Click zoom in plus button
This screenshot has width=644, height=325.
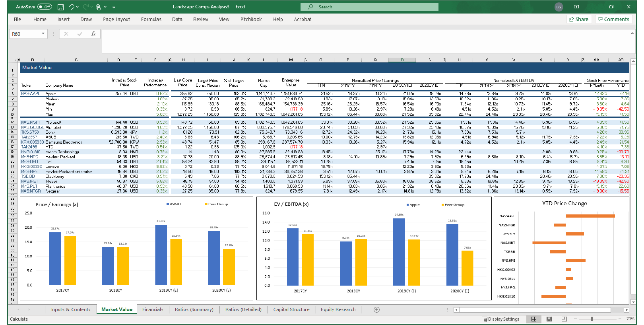tap(620, 319)
